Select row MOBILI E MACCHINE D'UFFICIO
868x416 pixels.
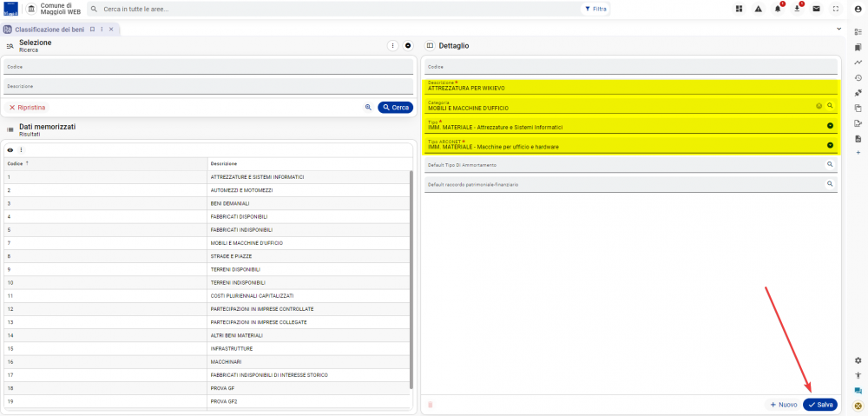pos(207,242)
